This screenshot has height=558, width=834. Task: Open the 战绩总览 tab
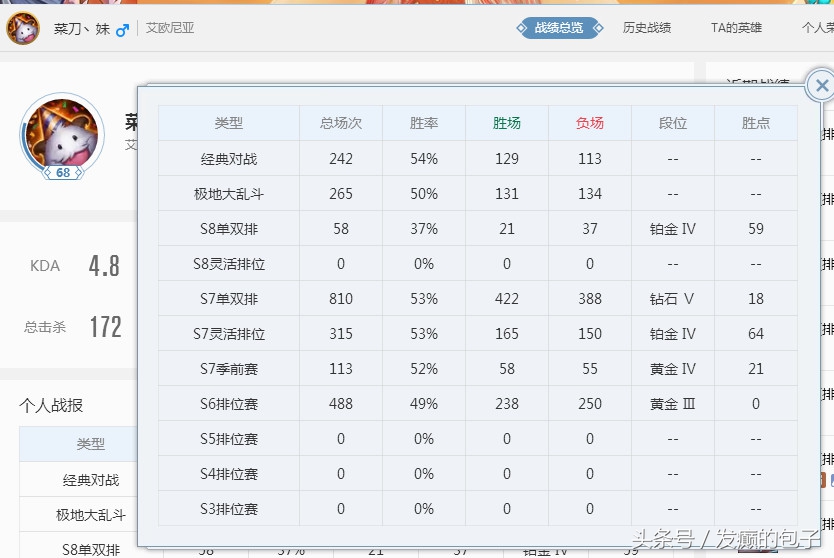click(x=559, y=28)
